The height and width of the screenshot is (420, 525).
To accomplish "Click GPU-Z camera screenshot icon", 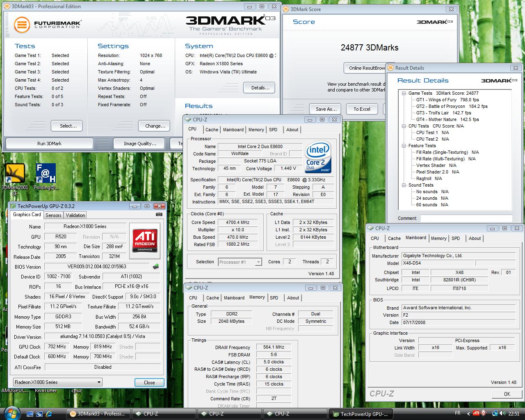I will (159, 214).
